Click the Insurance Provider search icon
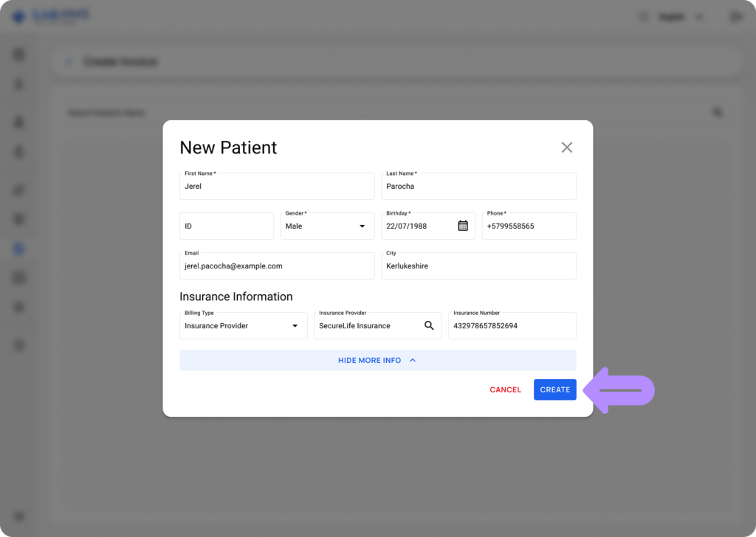756x537 pixels. [429, 325]
